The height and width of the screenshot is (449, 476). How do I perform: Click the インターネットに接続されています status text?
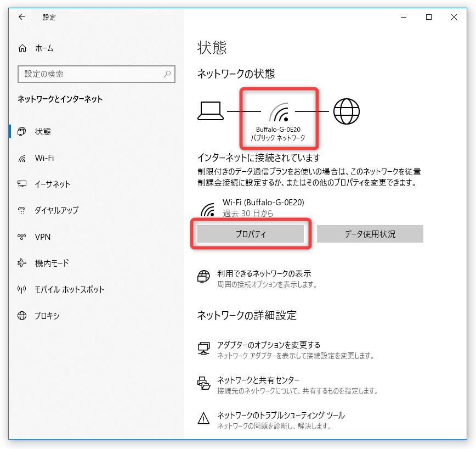pos(259,158)
